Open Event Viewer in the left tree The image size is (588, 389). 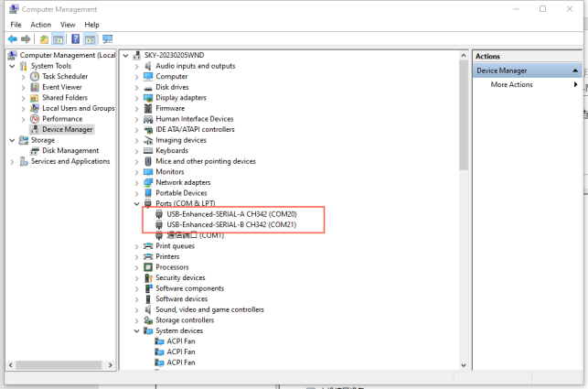point(62,87)
